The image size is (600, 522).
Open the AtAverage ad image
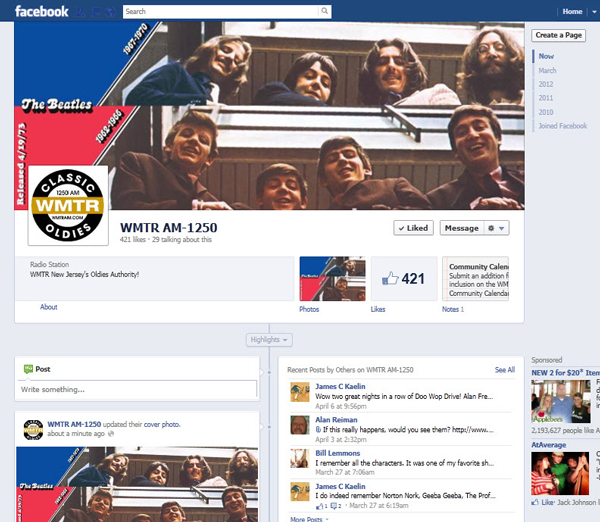point(560,473)
